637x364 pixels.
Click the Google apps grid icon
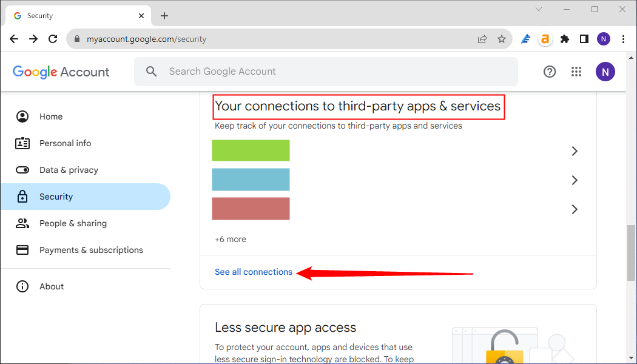click(x=576, y=72)
